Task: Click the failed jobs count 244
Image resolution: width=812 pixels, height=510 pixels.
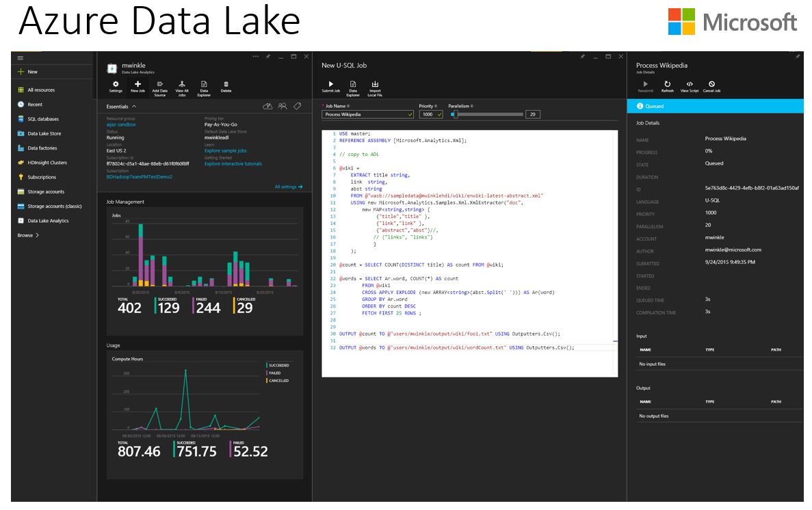Action: click(x=208, y=308)
